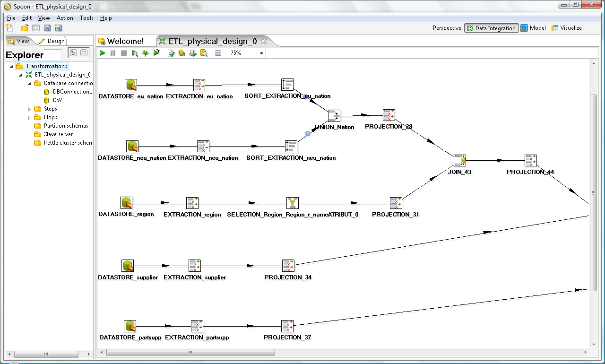Click the Debug transformation bug icon
The height and width of the screenshot is (364, 605).
click(146, 53)
